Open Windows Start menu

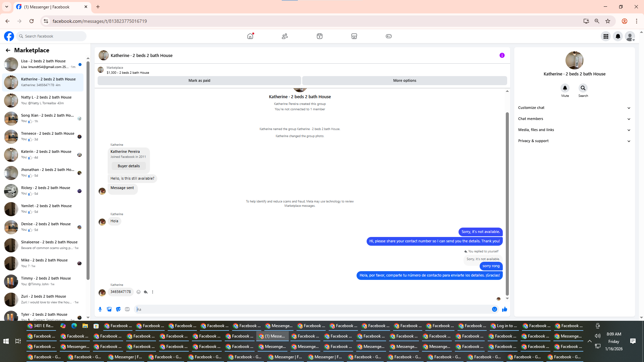pyautogui.click(x=6, y=341)
